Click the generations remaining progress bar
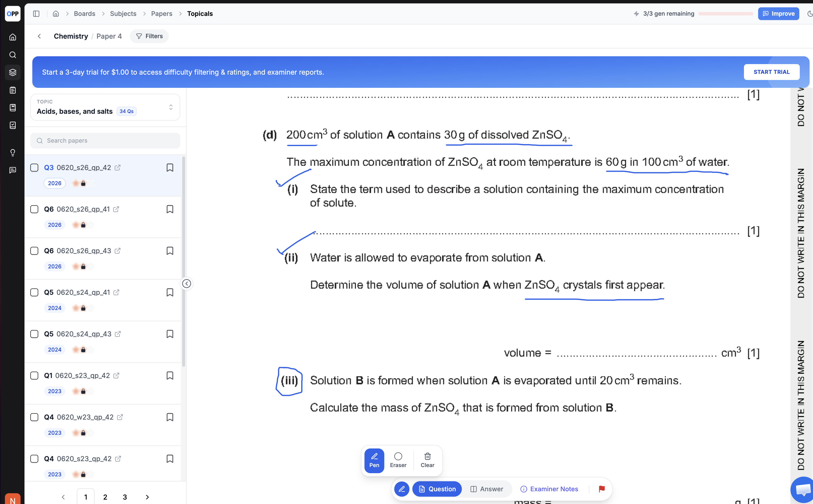Viewport: 813px width, 504px height. (726, 14)
